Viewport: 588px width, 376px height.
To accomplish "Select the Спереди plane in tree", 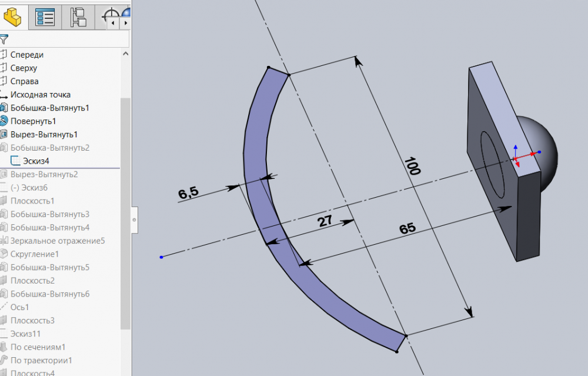I will tap(26, 55).
